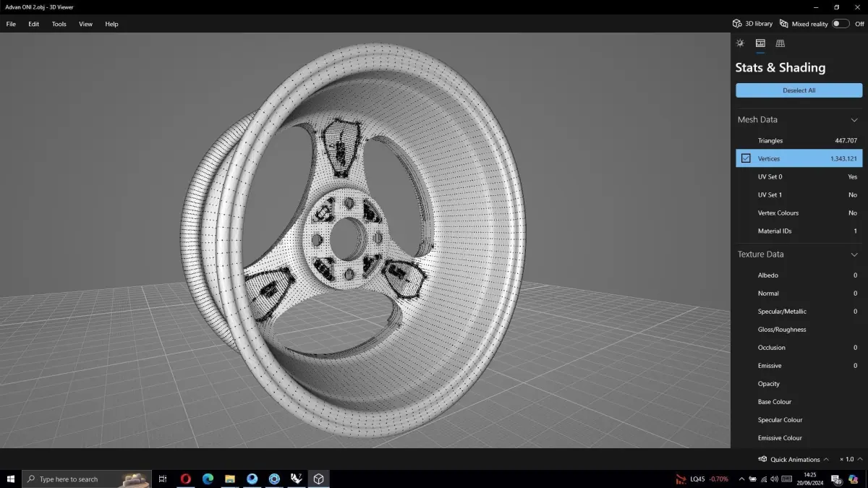Viewport: 868px width, 488px height.
Task: Select the Stats & Shading tab icon
Action: [760, 43]
